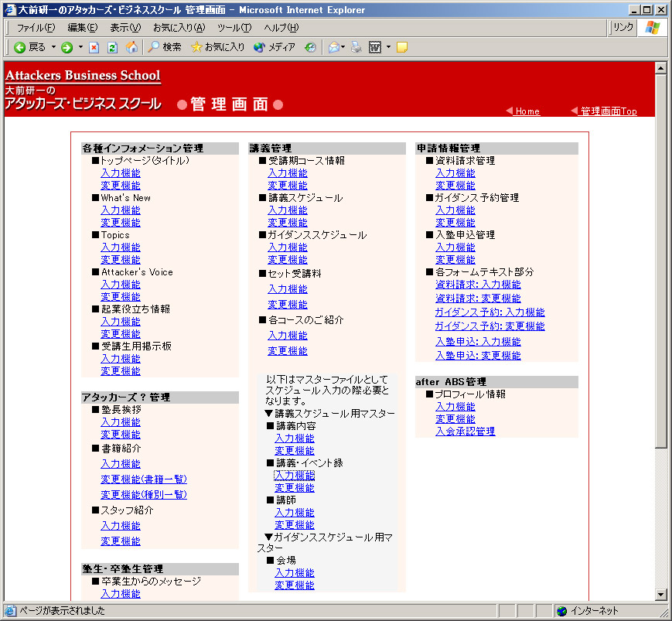Viewport: 672px width, 621px height.
Task: Open 入力機能 under 卒業生からのメッセージ
Action: pyautogui.click(x=121, y=594)
